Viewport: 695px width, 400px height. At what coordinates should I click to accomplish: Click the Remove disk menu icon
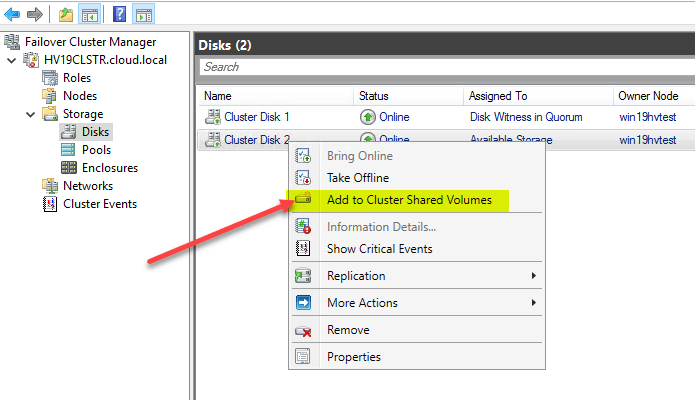(303, 331)
